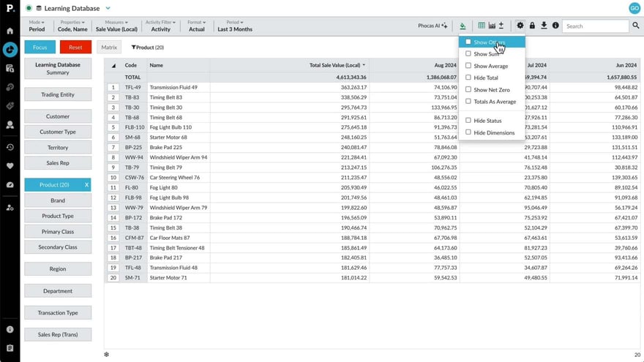Click the highlight fill paint bucket icon
644x362 pixels.
(463, 26)
